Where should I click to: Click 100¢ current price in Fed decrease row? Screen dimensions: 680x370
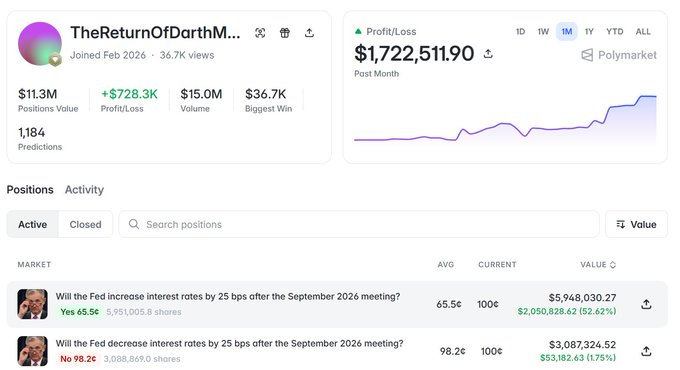[x=491, y=351]
